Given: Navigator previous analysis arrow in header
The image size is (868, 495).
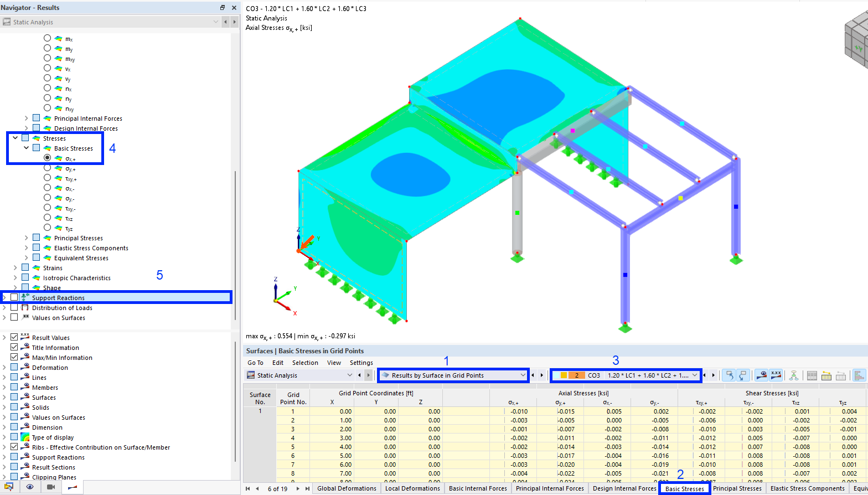Looking at the screenshot, I should click(225, 22).
